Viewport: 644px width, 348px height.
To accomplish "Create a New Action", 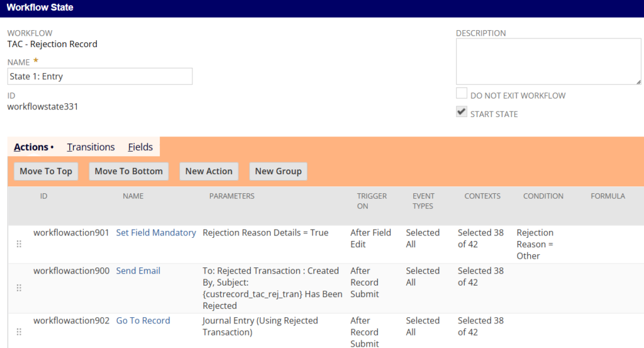I will [209, 171].
